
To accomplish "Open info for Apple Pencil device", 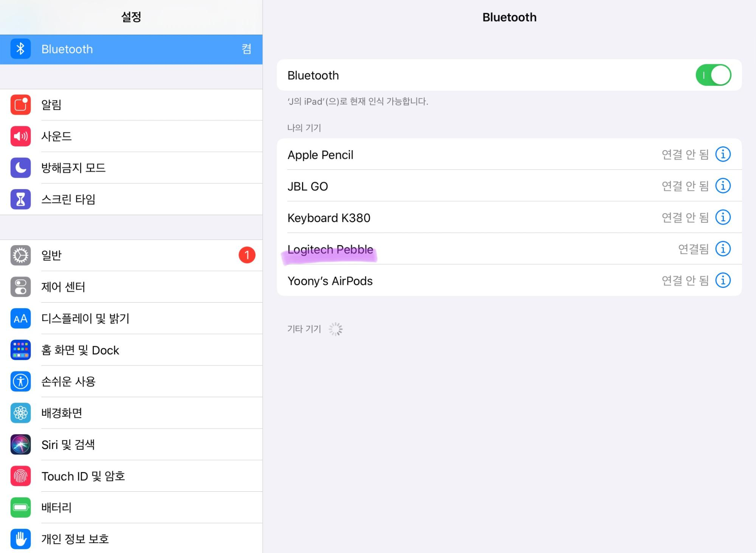I will pos(723,154).
